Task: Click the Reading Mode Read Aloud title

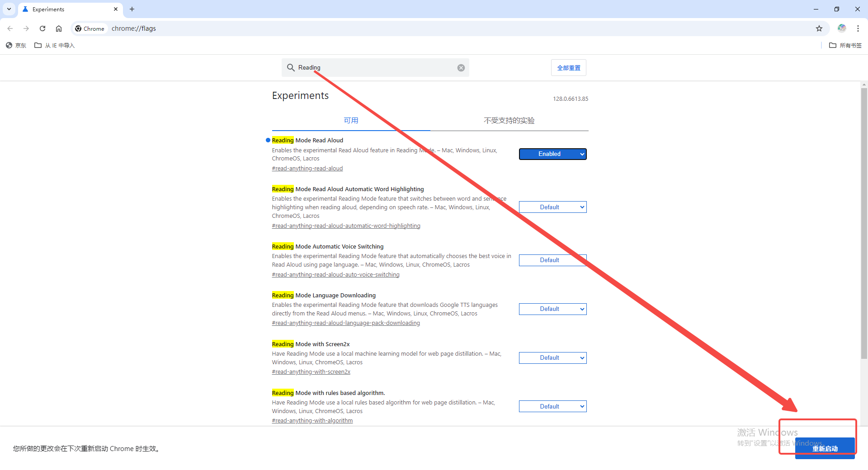Action: (x=307, y=140)
